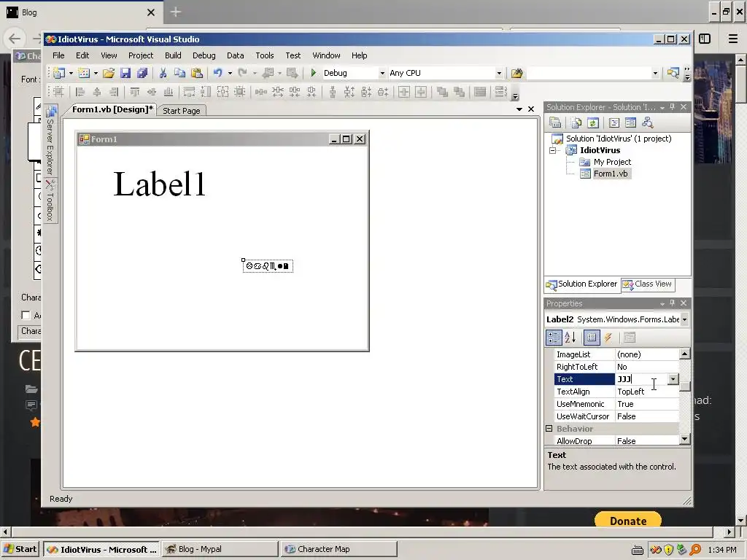Click the Paste clipboard icon
Image resolution: width=747 pixels, height=560 pixels.
[196, 73]
